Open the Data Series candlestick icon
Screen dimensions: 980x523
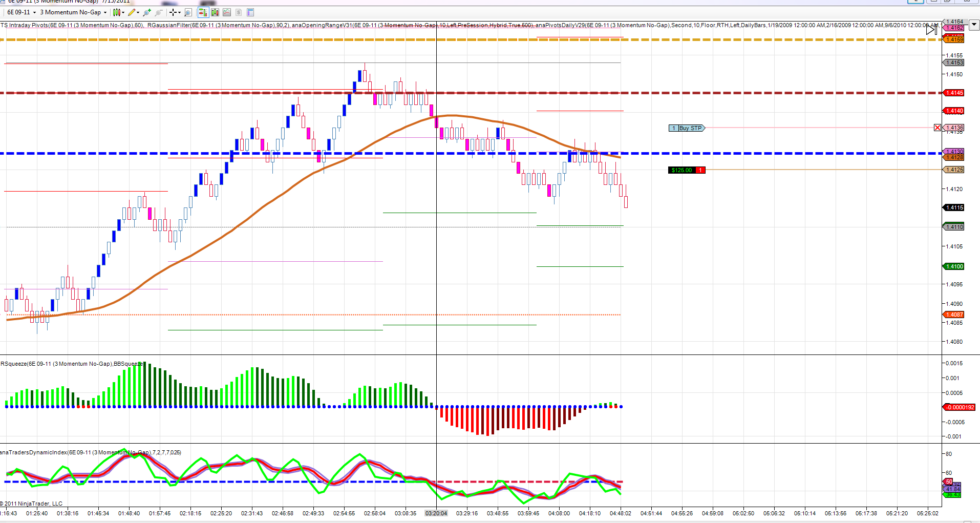[x=215, y=12]
